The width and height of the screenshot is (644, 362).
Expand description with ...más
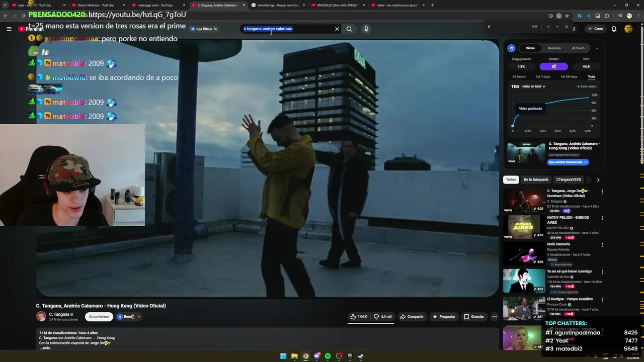pyautogui.click(x=45, y=348)
